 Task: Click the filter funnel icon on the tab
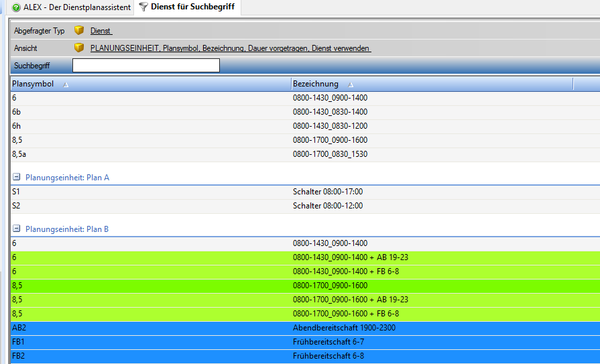pyautogui.click(x=143, y=7)
